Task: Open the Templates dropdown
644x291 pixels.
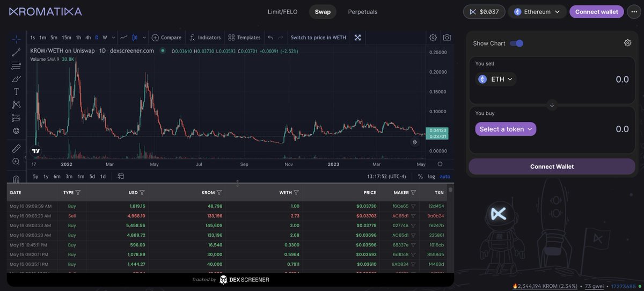Action: [244, 38]
